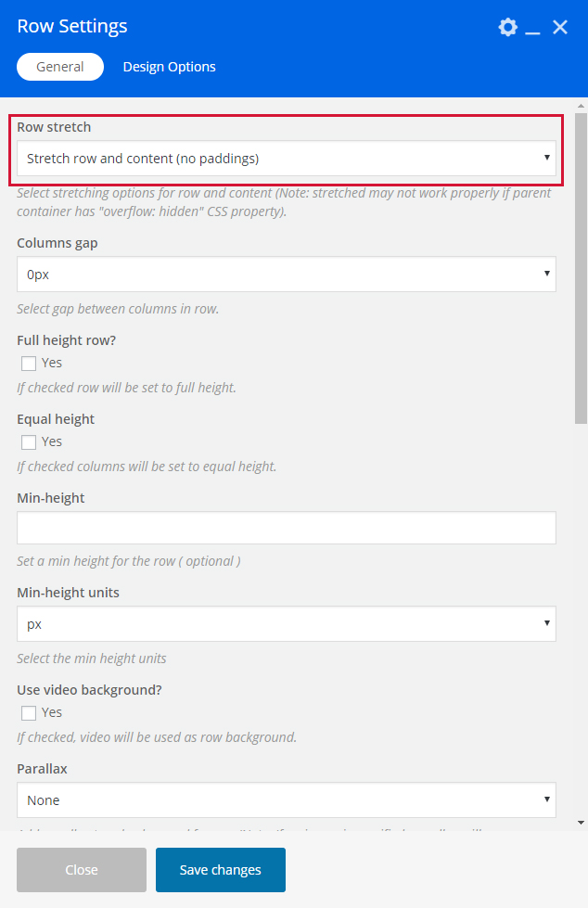Viewport: 588px width, 908px height.
Task: Enable the Full height row checkbox
Action: point(29,364)
